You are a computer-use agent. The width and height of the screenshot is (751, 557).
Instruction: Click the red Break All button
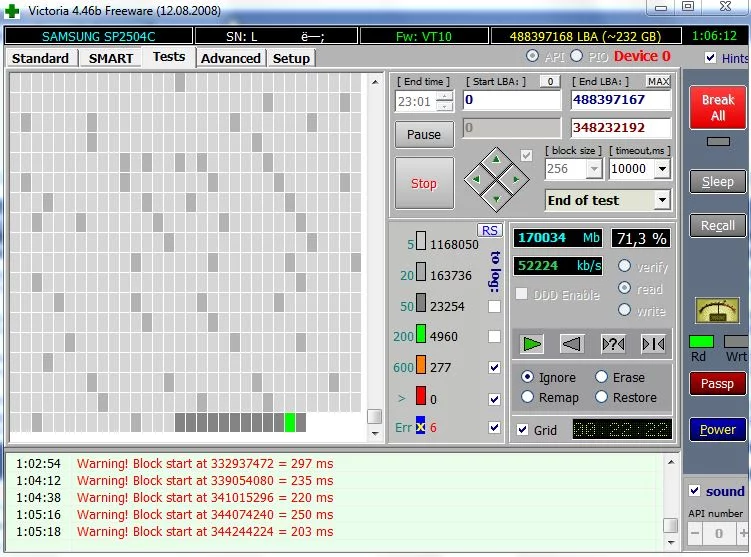[x=717, y=108]
